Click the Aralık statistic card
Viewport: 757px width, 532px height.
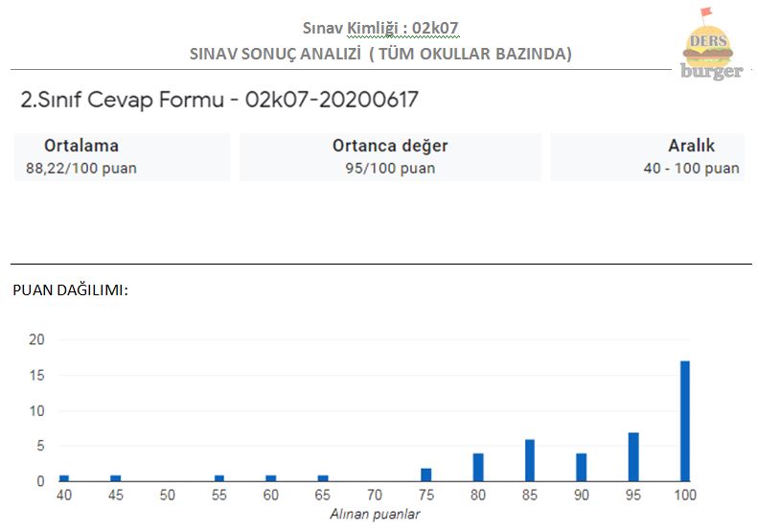(647, 157)
